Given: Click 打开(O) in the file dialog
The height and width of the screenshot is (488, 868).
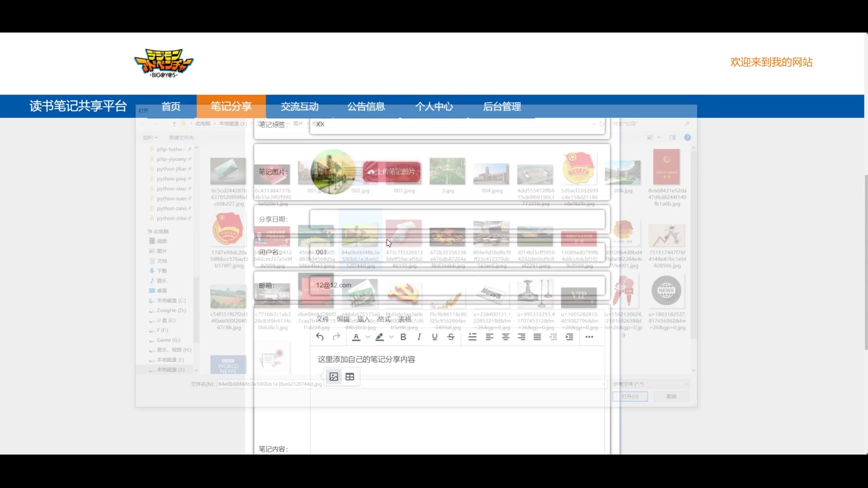Looking at the screenshot, I should pyautogui.click(x=630, y=397).
